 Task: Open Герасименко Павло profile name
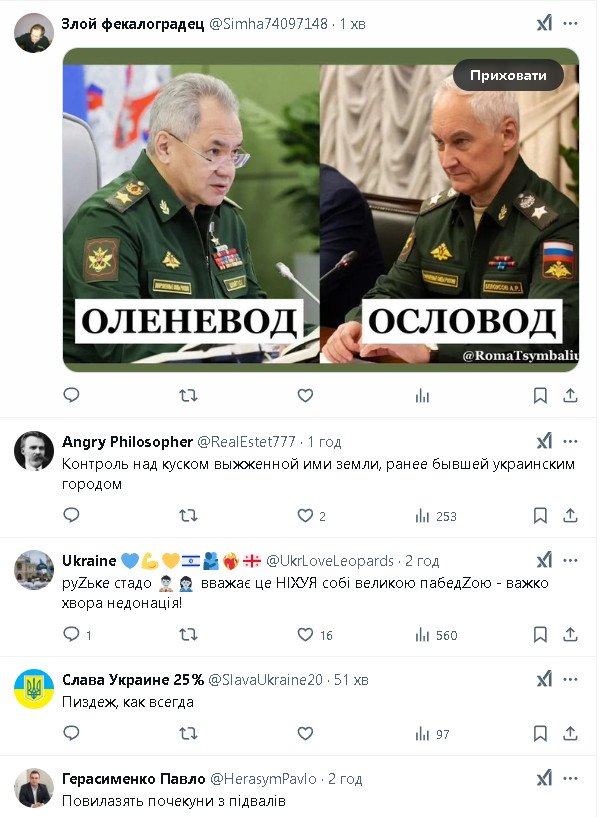133,778
